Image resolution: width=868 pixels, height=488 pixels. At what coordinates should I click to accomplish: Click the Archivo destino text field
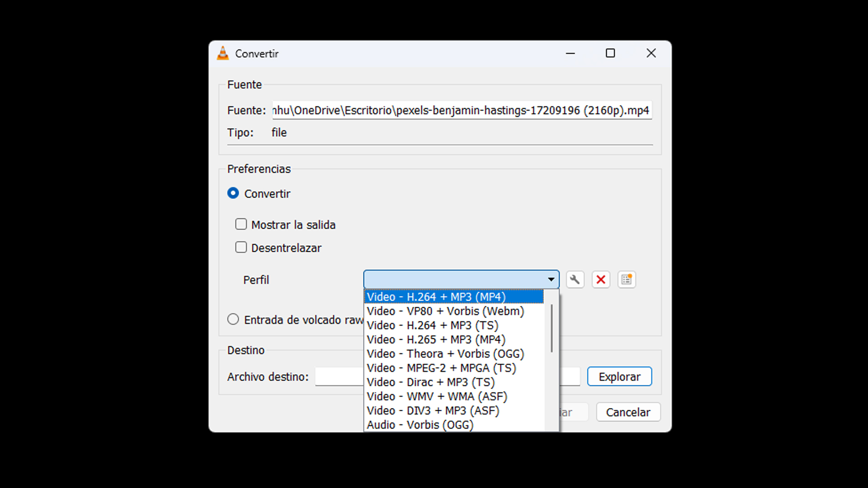(x=448, y=376)
